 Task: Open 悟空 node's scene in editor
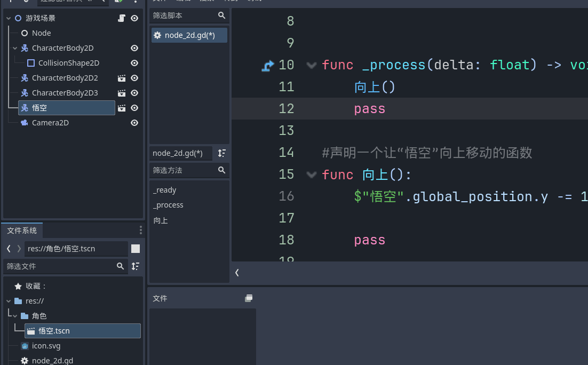click(x=122, y=108)
